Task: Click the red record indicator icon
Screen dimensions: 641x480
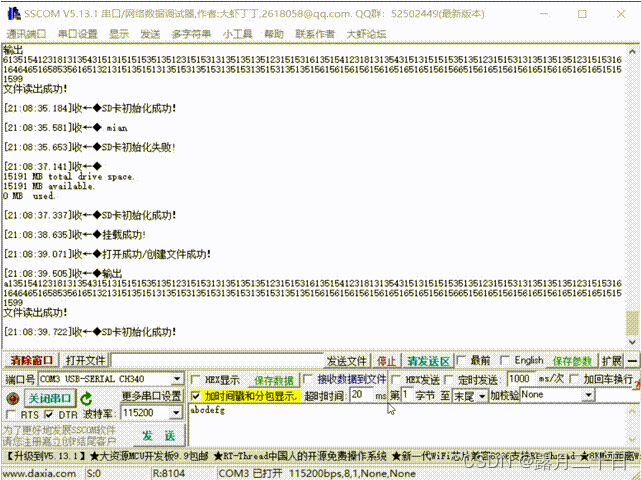Action: coord(13,397)
